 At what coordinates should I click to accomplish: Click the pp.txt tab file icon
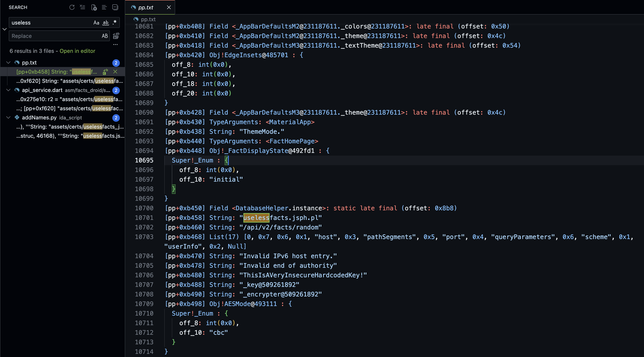pos(134,7)
